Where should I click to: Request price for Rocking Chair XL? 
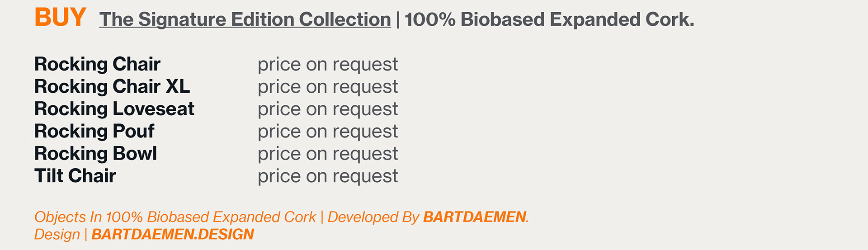(328, 87)
